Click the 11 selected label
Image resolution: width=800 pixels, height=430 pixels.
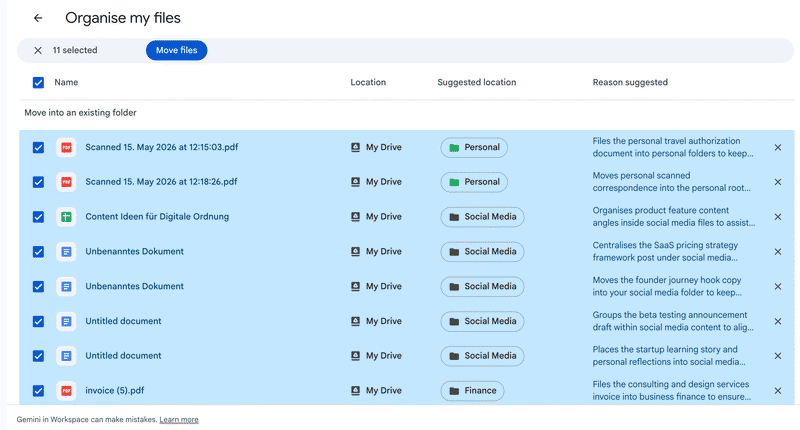tap(75, 50)
